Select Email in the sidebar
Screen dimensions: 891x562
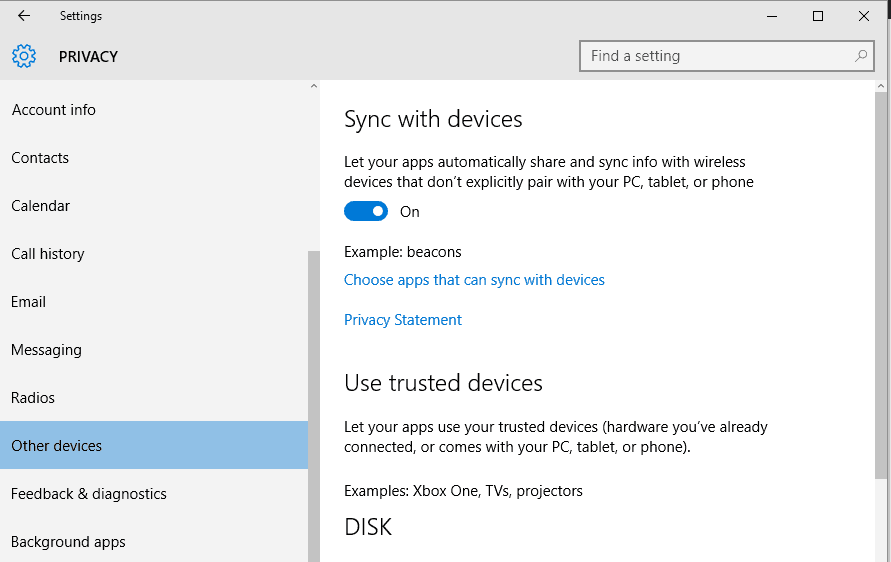coord(29,302)
